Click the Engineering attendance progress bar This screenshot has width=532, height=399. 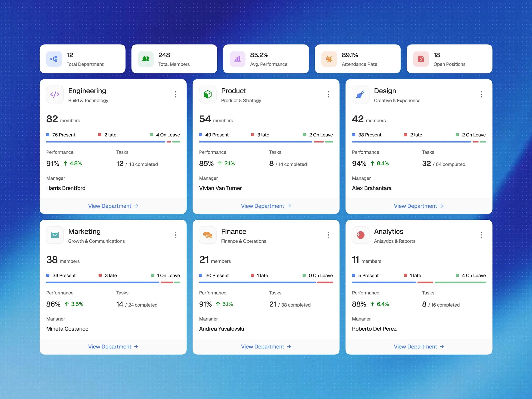(113, 142)
